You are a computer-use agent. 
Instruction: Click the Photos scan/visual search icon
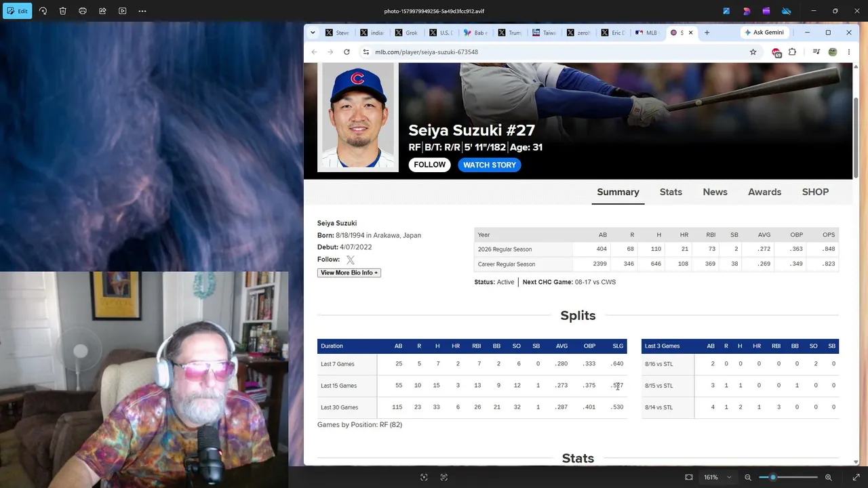click(x=424, y=477)
